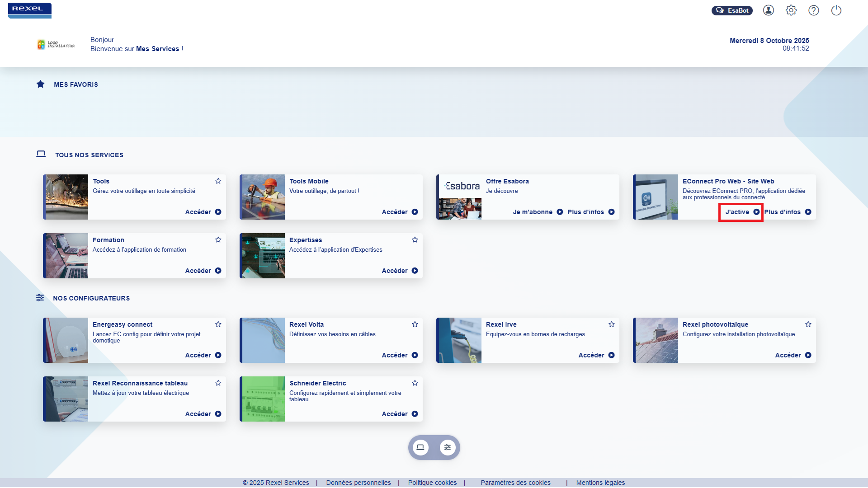Screen dimensions: 868x488
Task: Click the monitor icon in the floating bottom bar
Action: 421,447
